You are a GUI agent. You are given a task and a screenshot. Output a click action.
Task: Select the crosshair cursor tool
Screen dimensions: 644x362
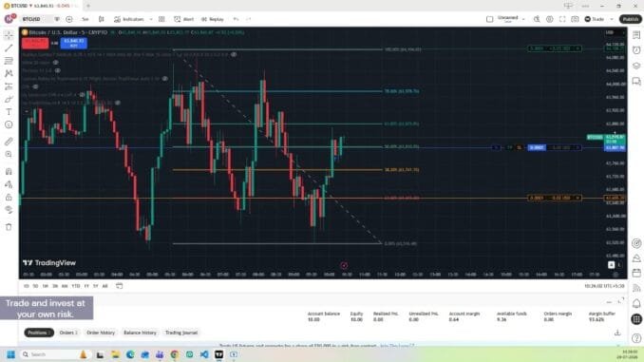9,35
